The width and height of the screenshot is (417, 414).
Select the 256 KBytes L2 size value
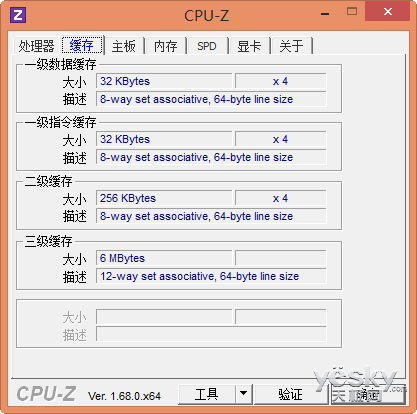[164, 198]
